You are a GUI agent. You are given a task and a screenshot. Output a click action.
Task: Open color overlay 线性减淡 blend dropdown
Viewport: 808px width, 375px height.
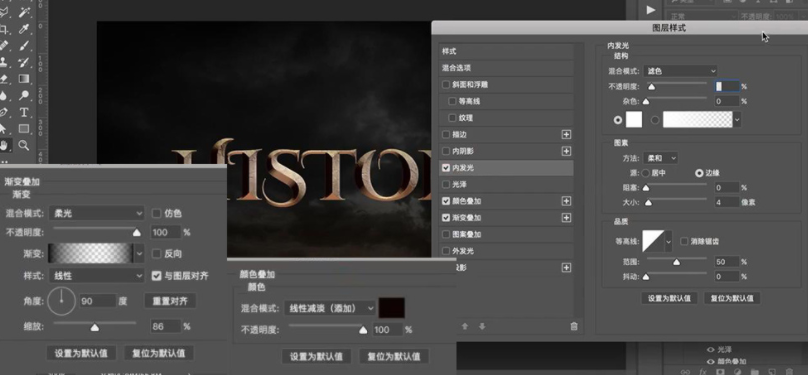[330, 309]
